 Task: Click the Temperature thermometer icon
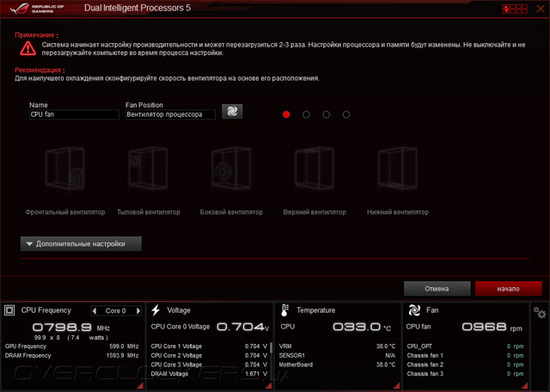[284, 310]
